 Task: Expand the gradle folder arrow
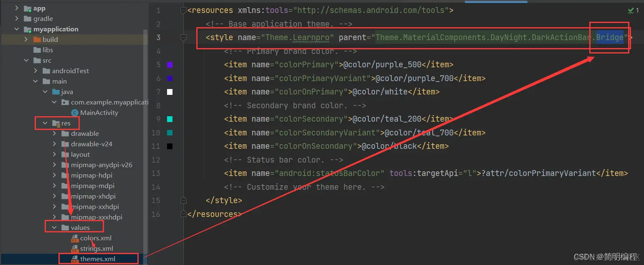(17, 18)
